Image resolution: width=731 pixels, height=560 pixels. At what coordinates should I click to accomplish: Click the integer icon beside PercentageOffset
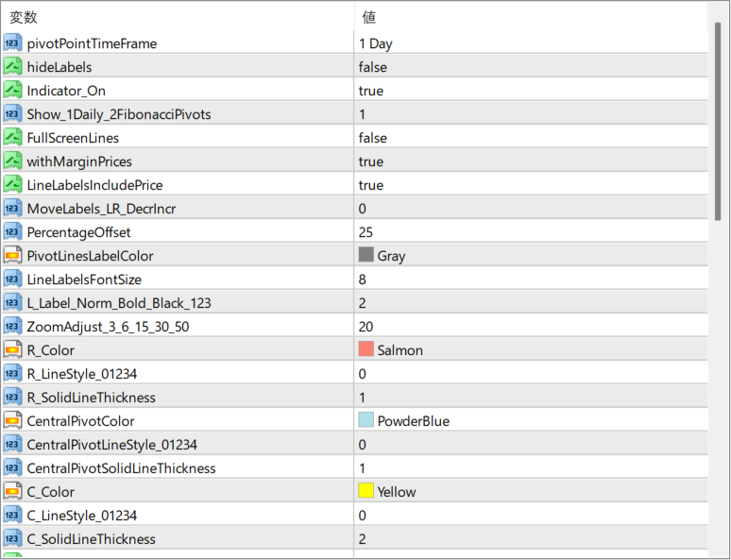pos(12,232)
